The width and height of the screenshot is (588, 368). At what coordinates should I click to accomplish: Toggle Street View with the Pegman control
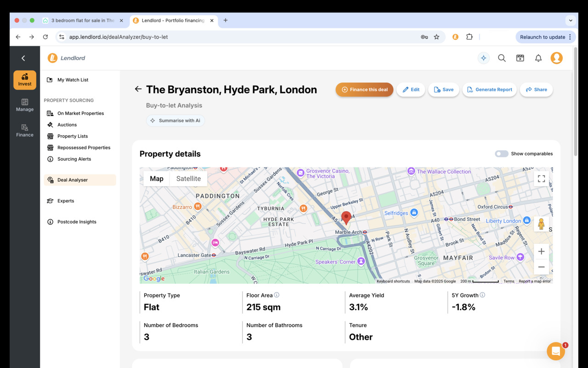pyautogui.click(x=542, y=224)
